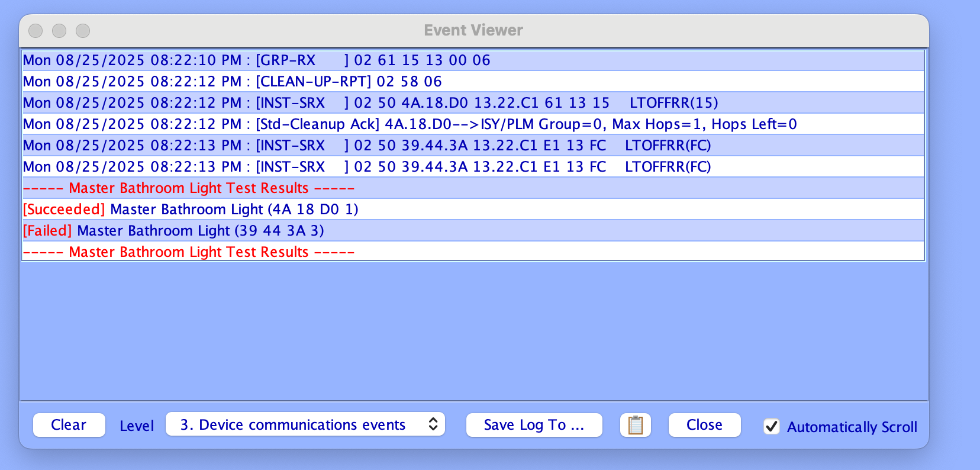Select the [Failed] Master Bathroom Light row

click(x=473, y=231)
